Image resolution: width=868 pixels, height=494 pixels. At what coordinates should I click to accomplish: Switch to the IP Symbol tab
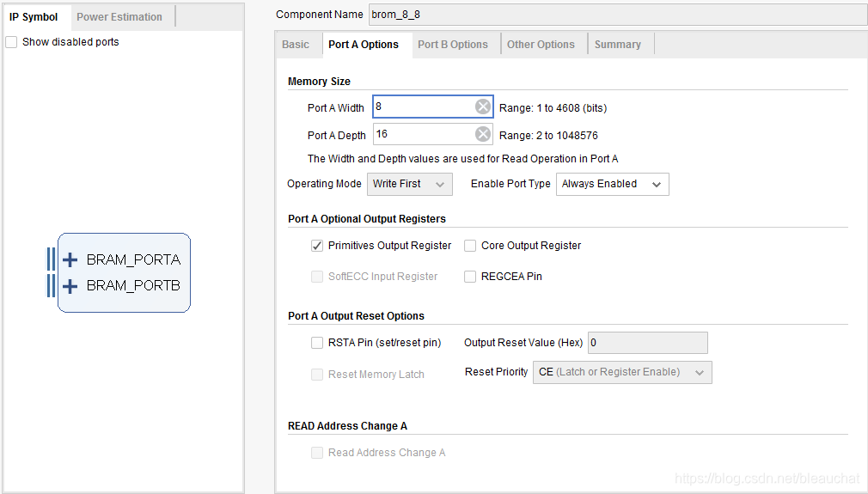[34, 17]
